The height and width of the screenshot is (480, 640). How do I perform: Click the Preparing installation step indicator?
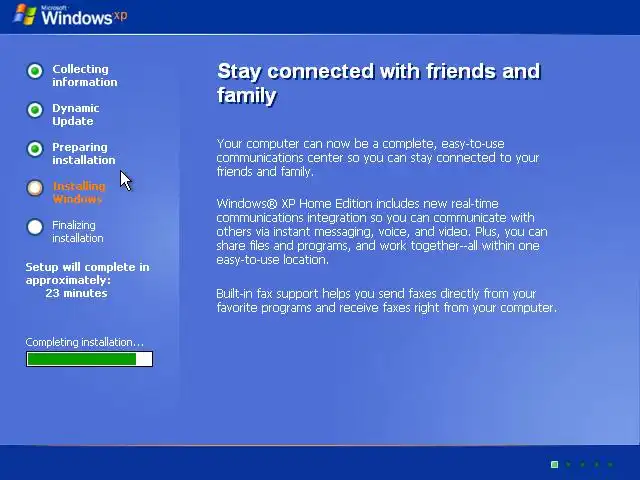point(35,149)
